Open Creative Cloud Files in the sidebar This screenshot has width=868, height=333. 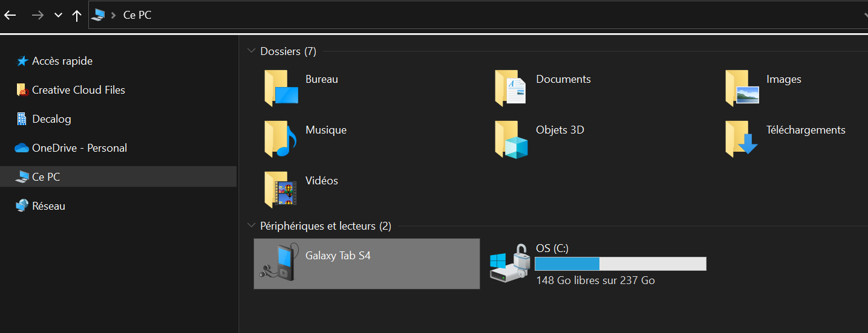(78, 90)
